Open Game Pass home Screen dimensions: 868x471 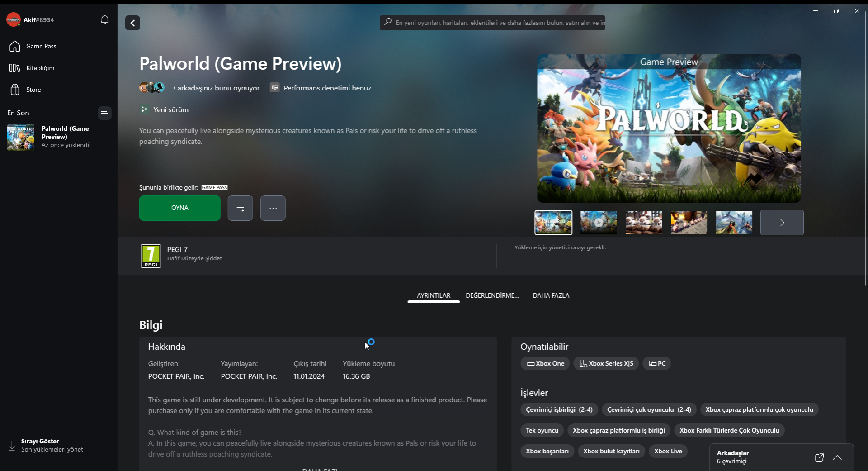coord(59,46)
